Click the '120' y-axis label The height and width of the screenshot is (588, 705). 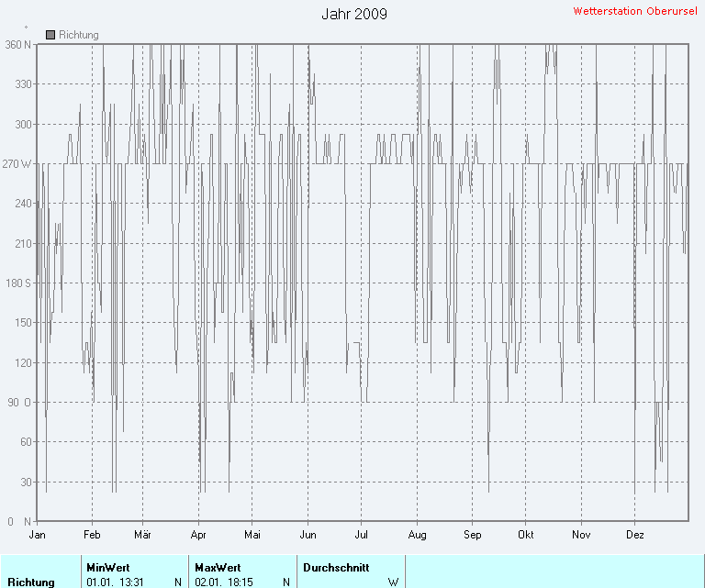pos(23,362)
